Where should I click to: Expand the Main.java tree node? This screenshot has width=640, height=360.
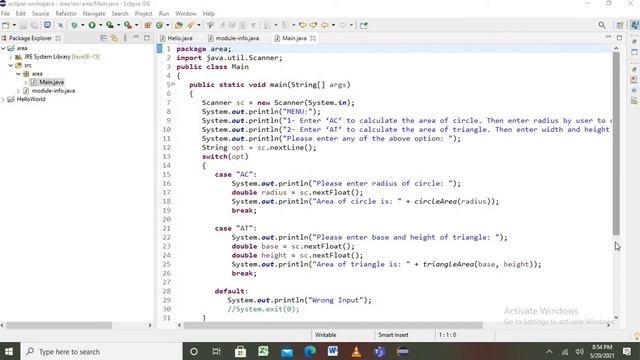tap(26, 82)
